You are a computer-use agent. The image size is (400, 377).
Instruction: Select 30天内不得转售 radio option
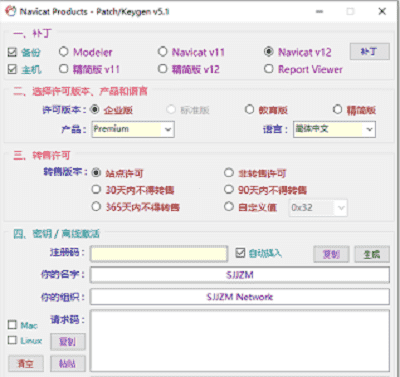coord(96,190)
